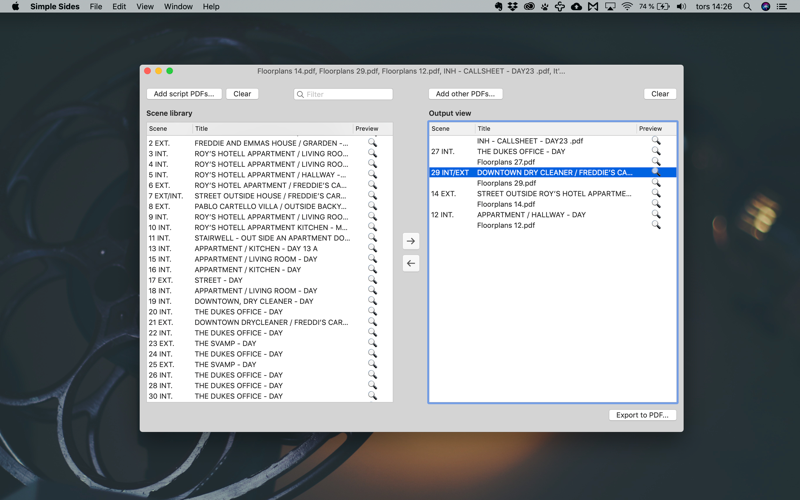Click magnifier icon for Floorplans 14.pdf

click(656, 204)
